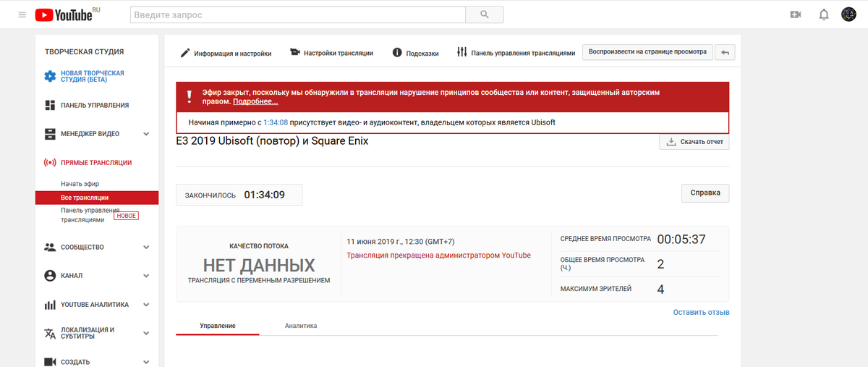Viewport: 868px width, 367px height.
Task: Click Оставить отзыв link
Action: (701, 312)
